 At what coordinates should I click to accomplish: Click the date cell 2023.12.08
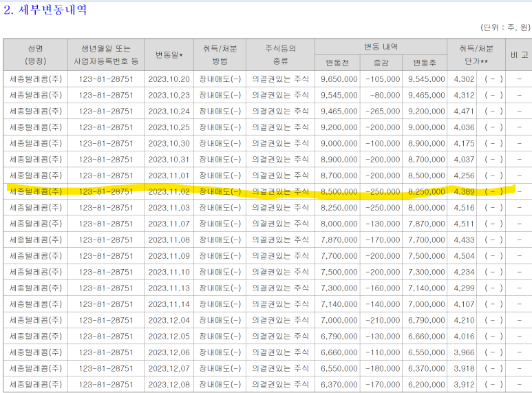click(169, 385)
